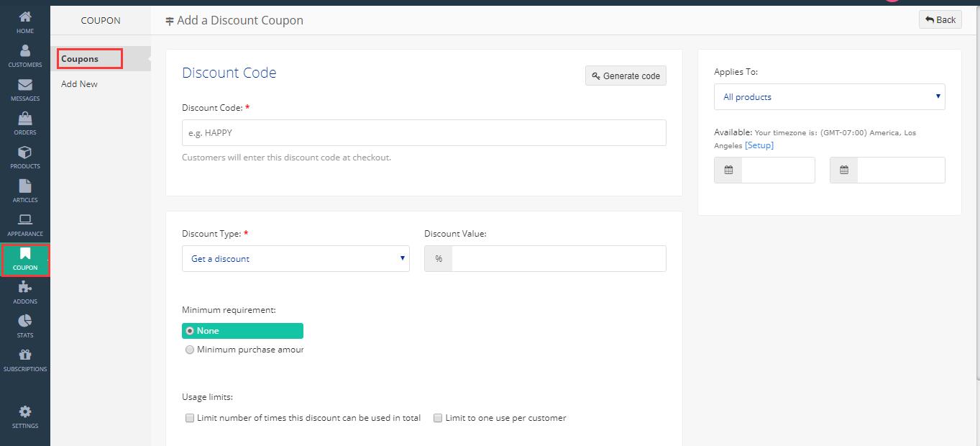Go to Customers via sidebar icon
Image resolution: width=980 pixels, height=446 pixels.
tap(25, 55)
